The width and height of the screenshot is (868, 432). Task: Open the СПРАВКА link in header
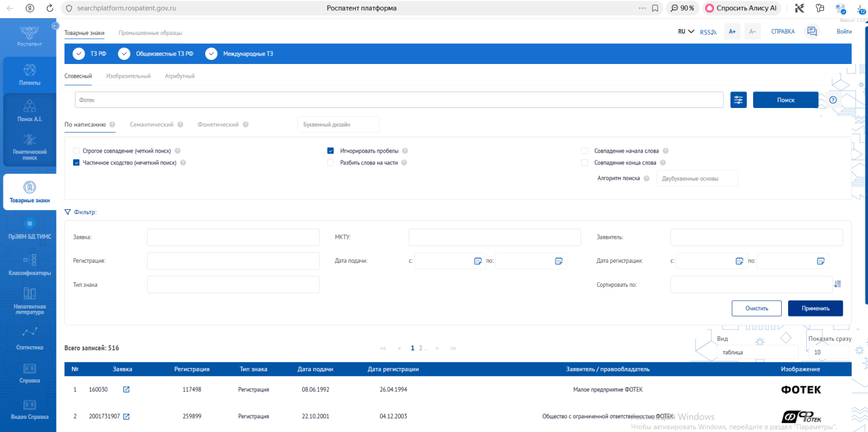(783, 32)
